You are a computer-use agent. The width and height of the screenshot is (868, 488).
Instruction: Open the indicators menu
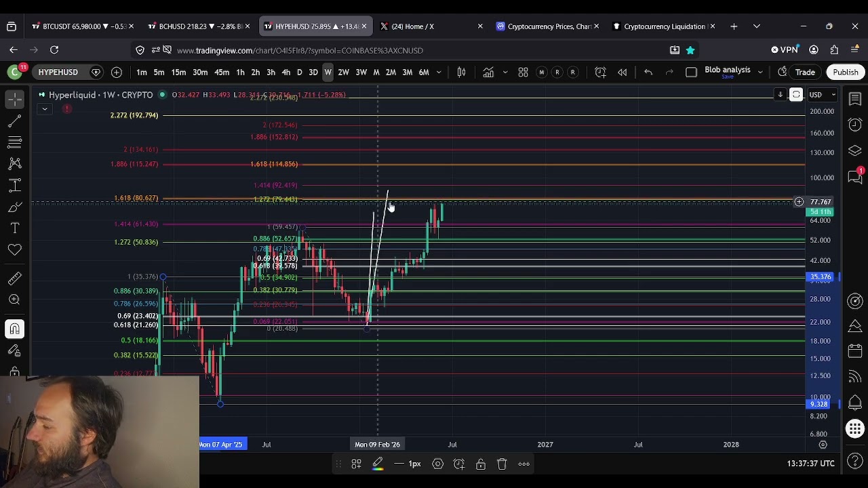pyautogui.click(x=488, y=73)
